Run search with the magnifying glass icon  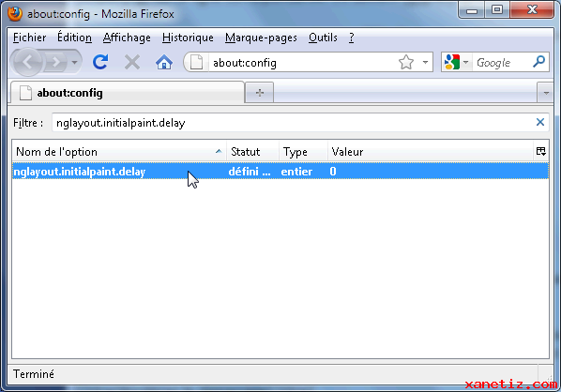tap(538, 62)
